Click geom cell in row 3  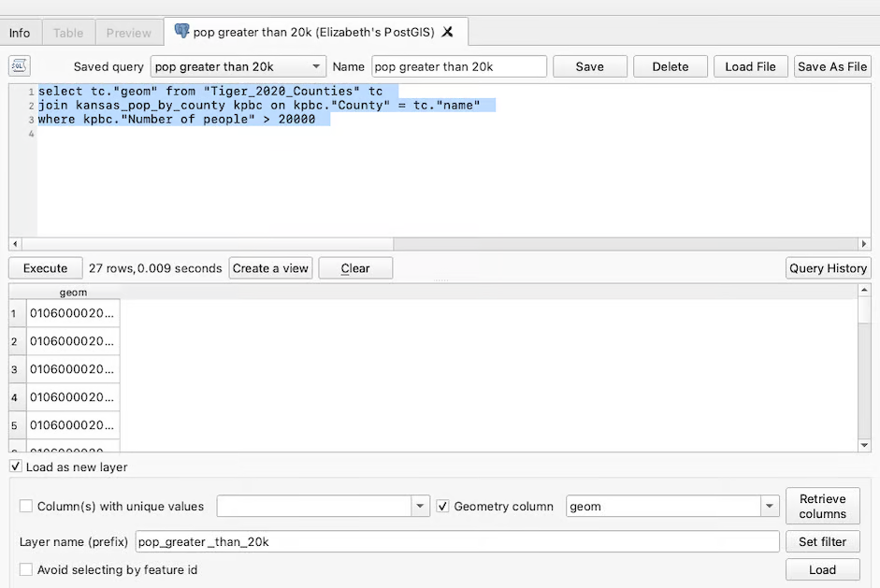[73, 369]
